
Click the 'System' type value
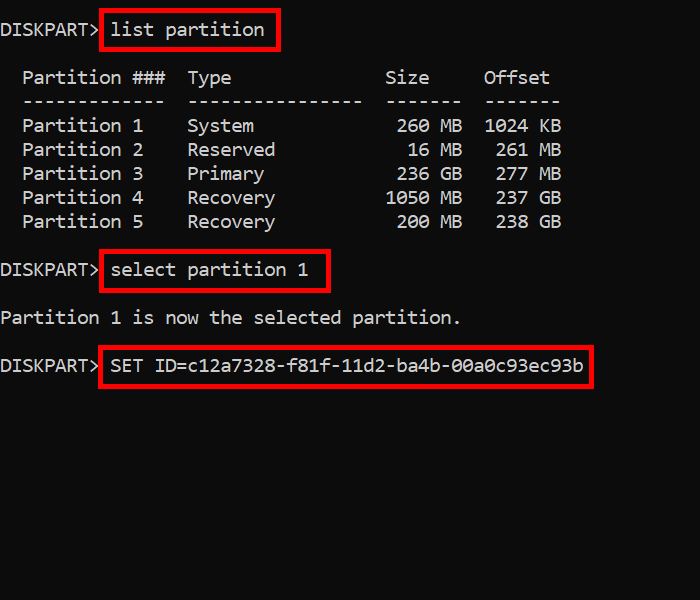tap(221, 126)
